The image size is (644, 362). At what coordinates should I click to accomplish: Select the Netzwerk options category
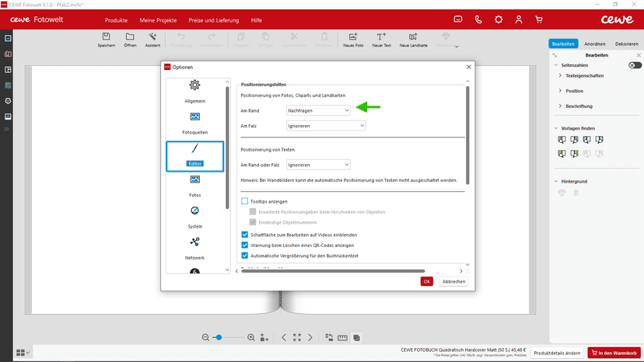tap(194, 246)
